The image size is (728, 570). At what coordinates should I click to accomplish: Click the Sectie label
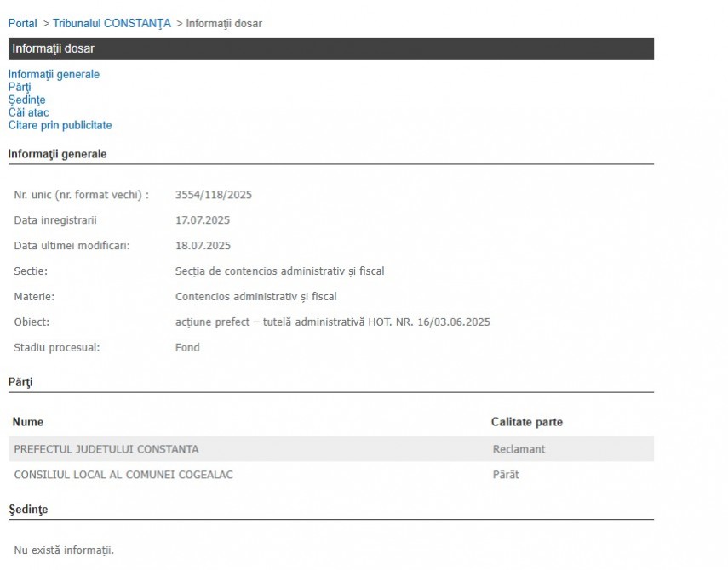pyautogui.click(x=31, y=271)
